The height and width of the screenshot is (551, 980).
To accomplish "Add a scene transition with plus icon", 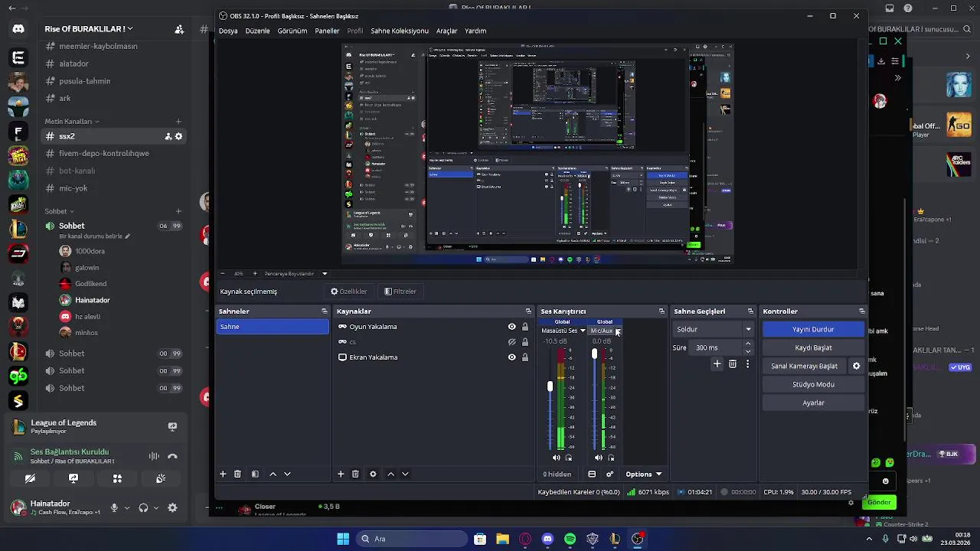I will (717, 364).
